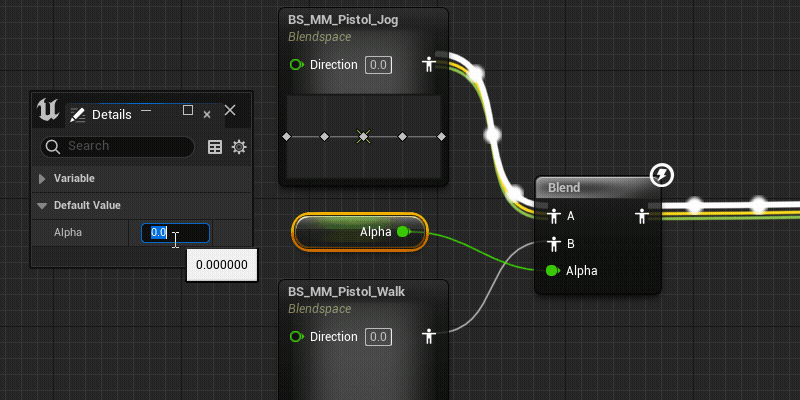Click center sample point in Jog blendspace preview
This screenshot has width=800, height=400.
tap(363, 136)
